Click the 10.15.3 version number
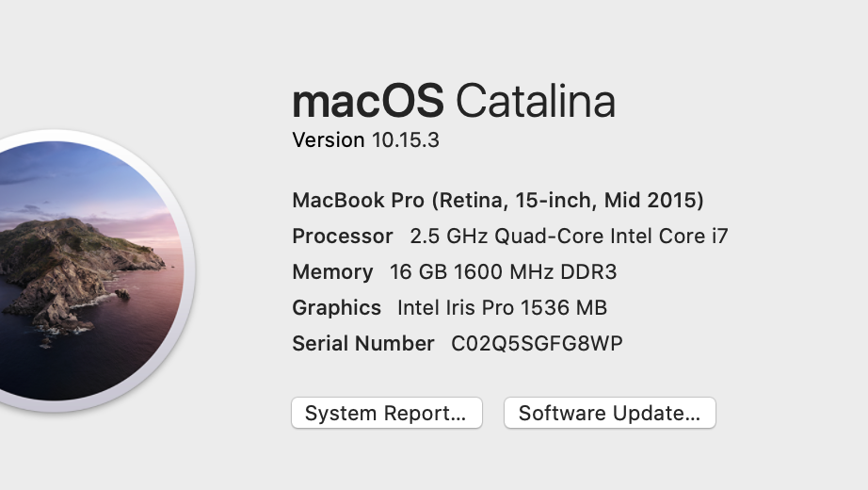 (x=405, y=140)
